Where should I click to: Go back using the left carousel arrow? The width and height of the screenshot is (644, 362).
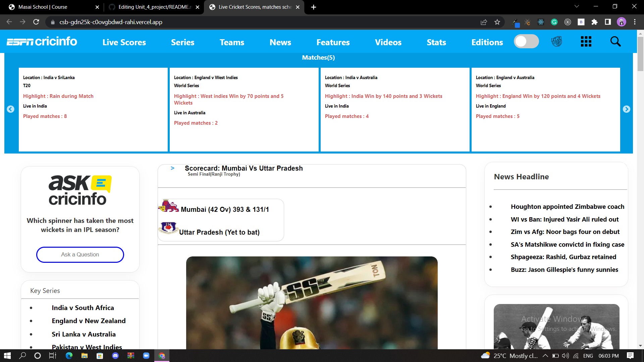[10, 109]
